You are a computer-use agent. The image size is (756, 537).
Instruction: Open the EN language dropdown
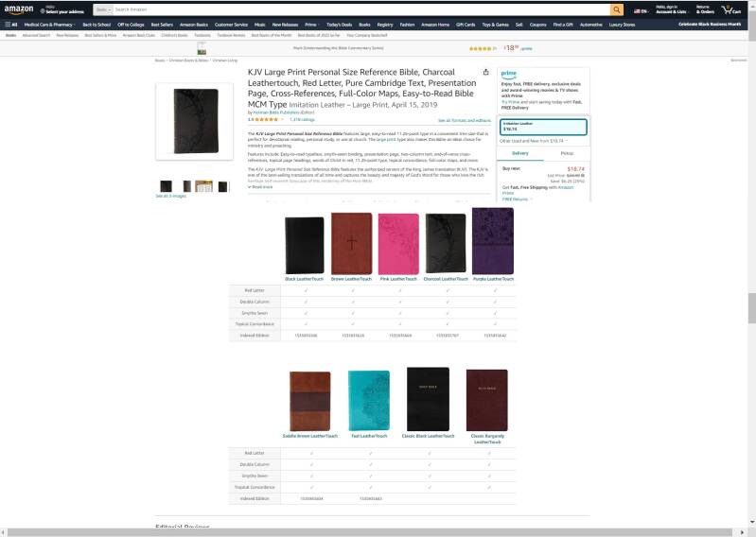[x=641, y=11]
